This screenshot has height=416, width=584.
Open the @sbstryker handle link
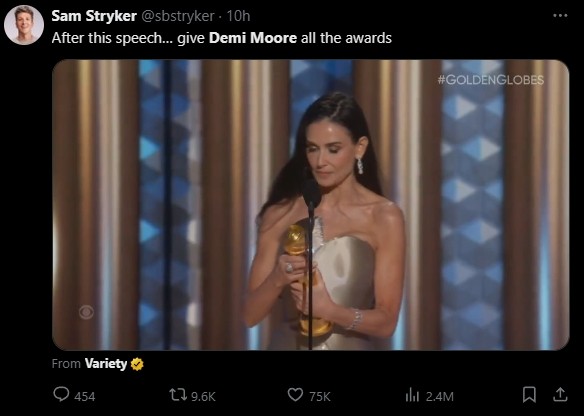pyautogui.click(x=178, y=16)
